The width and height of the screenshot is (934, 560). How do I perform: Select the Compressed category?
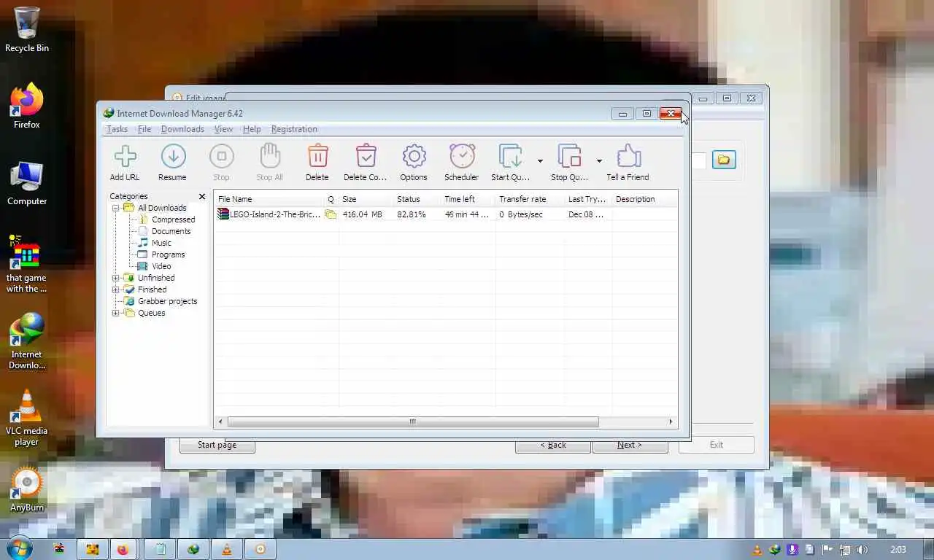tap(173, 219)
